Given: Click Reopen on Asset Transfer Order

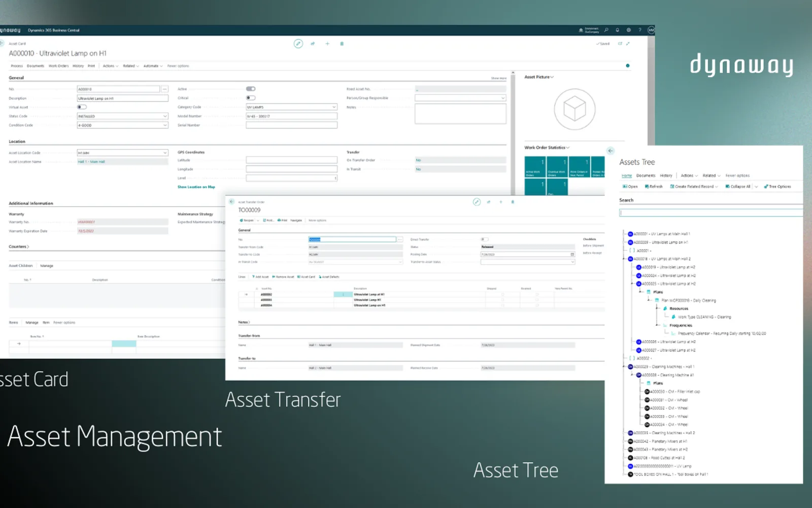Looking at the screenshot, I should [x=247, y=220].
